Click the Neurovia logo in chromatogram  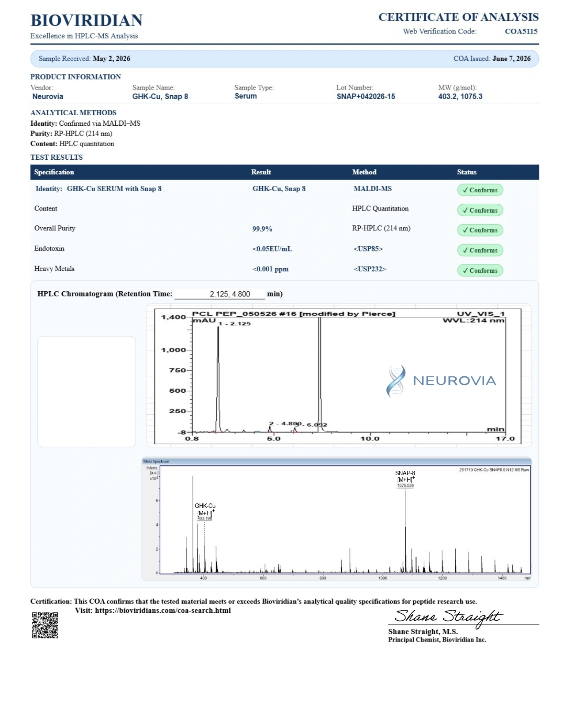(441, 381)
